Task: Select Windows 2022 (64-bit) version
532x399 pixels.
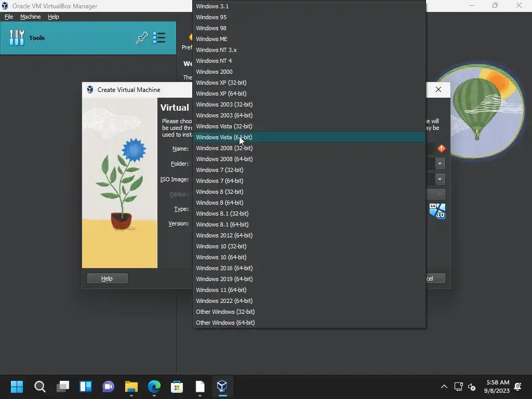Action: 309,301
